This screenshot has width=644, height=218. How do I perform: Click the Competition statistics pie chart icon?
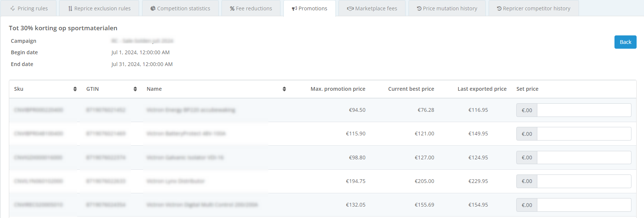coord(153,8)
